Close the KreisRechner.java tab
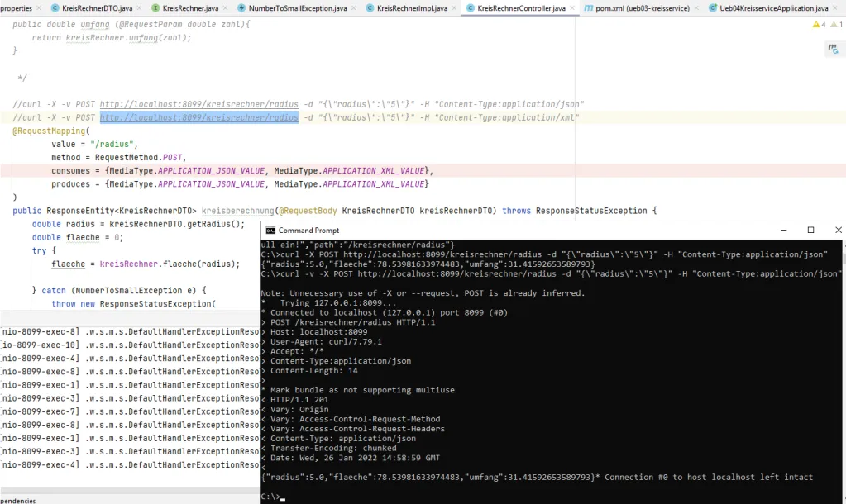Image resolution: width=846 pixels, height=504 pixels. (226, 8)
